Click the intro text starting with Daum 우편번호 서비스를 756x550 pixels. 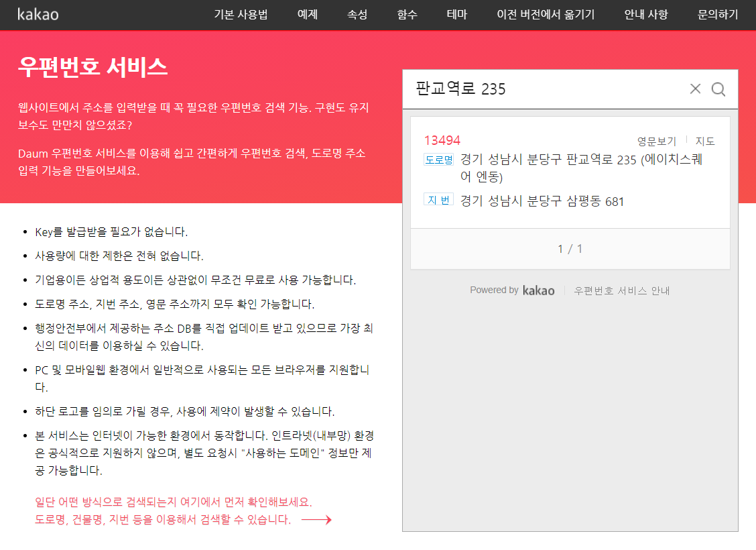192,162
